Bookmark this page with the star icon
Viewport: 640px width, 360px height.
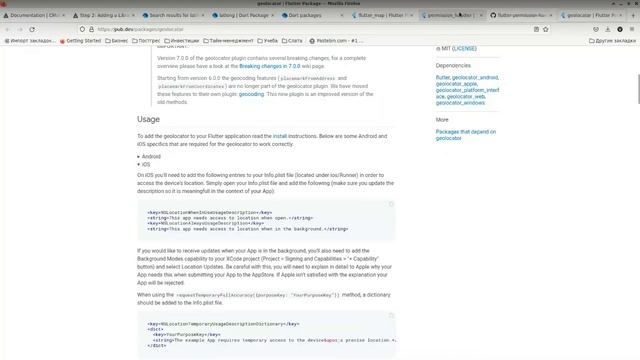point(546,29)
